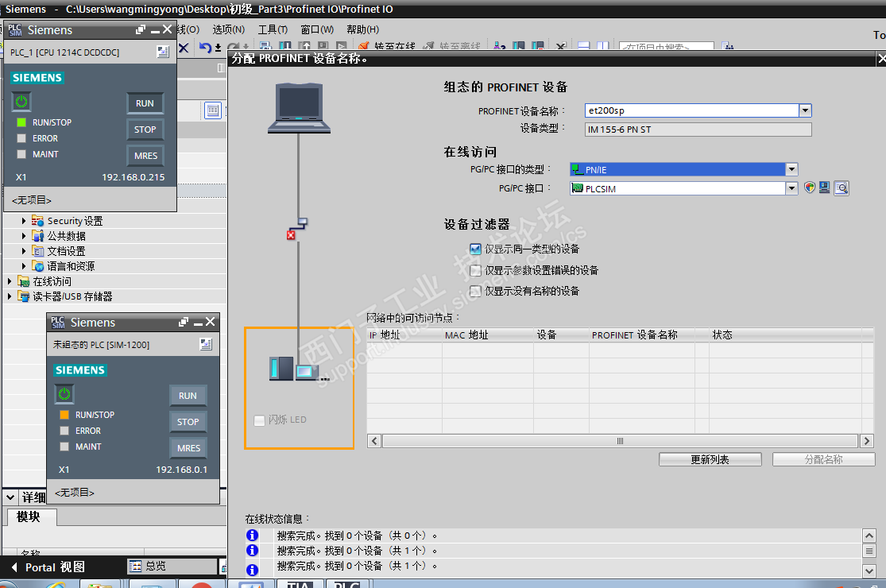
Task: Select the 文档设置 icon in project tree
Action: [x=38, y=251]
